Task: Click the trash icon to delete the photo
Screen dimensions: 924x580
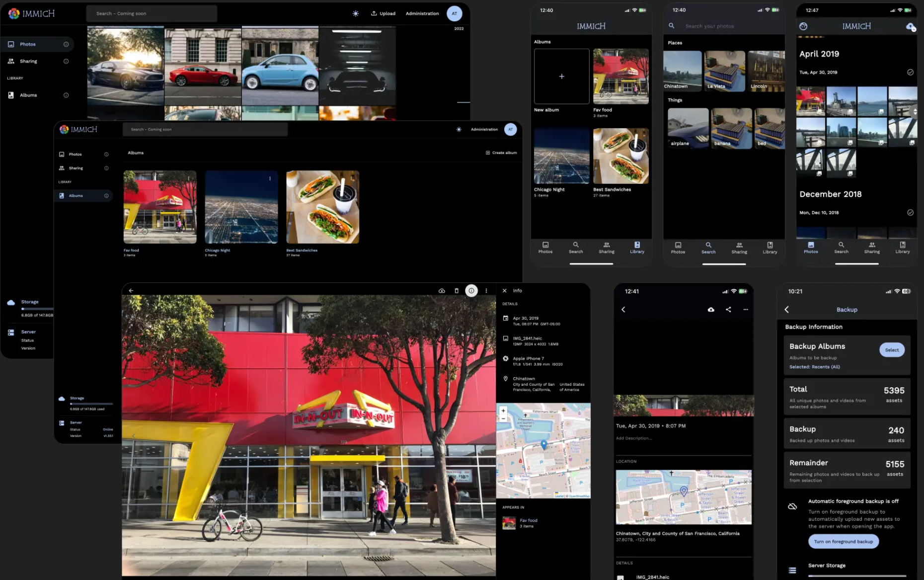Action: point(457,290)
